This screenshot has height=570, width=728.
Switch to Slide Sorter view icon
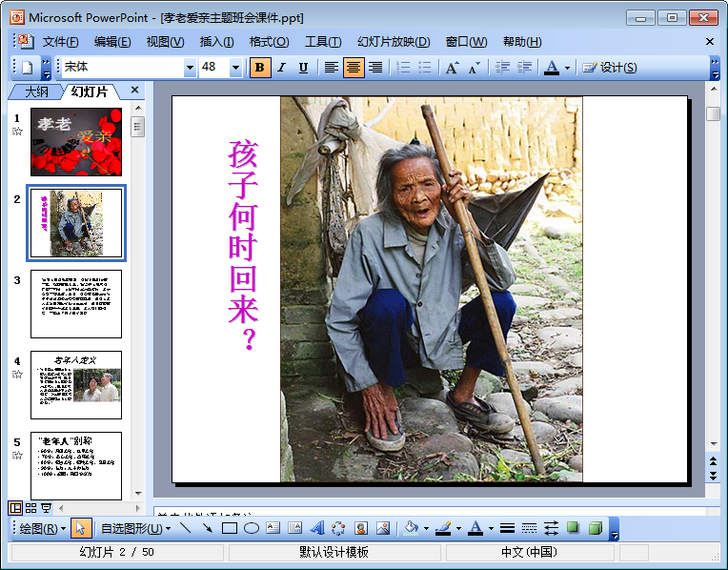30,508
